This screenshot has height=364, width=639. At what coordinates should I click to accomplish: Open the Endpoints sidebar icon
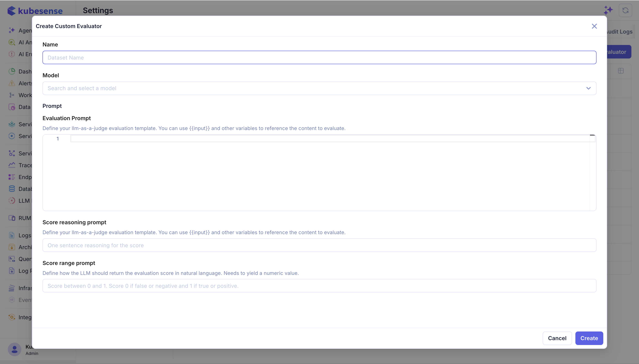coord(11,177)
